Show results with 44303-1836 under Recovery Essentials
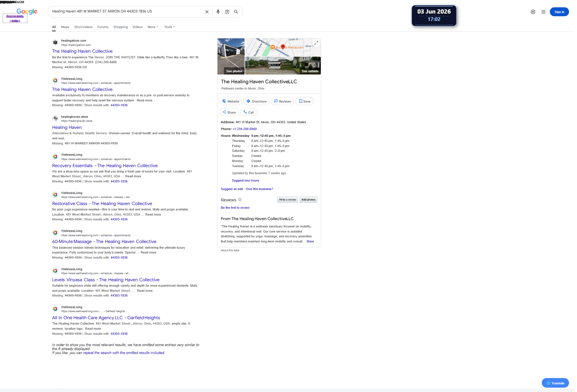577x392 pixels. 119,181
